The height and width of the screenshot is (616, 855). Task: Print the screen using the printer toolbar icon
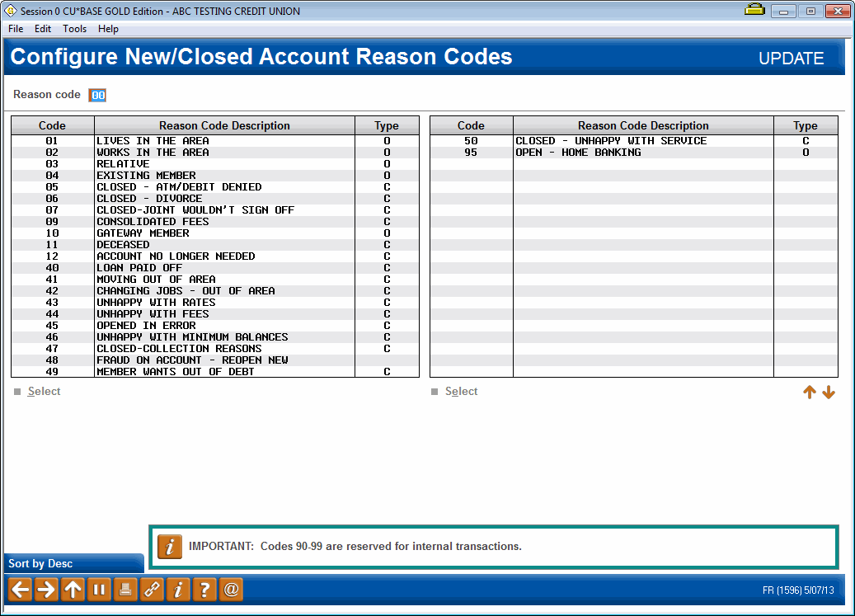point(125,590)
